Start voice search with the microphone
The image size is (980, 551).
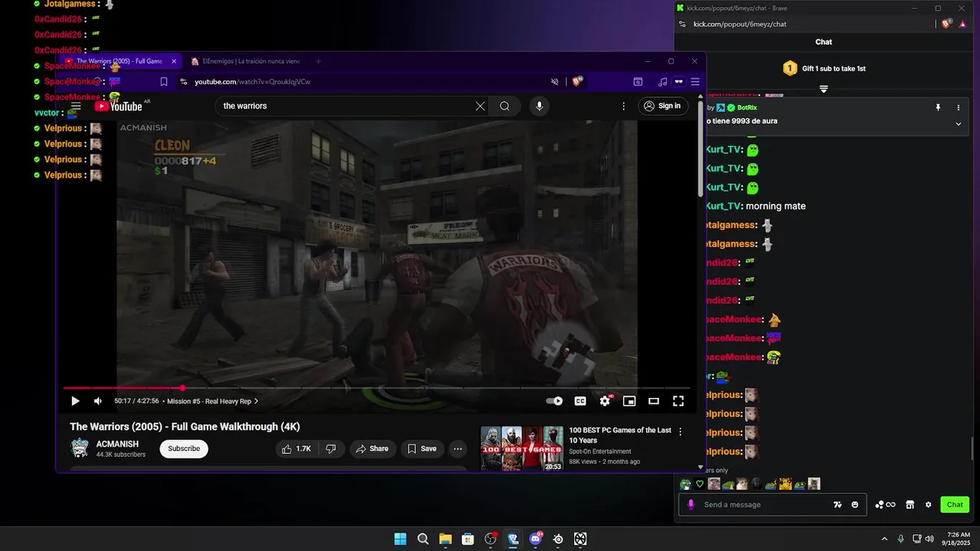coord(539,106)
